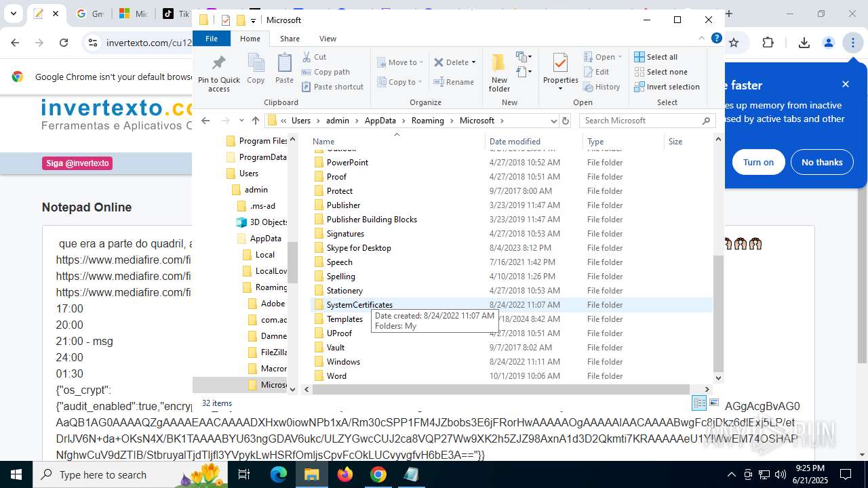Click Cut in Clipboard group
The height and width of the screenshot is (488, 868).
315,57
